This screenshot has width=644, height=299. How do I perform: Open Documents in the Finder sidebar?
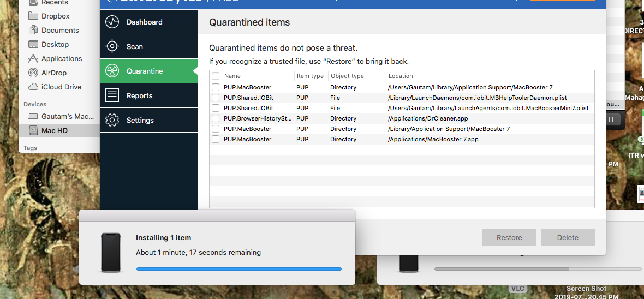[x=60, y=31]
